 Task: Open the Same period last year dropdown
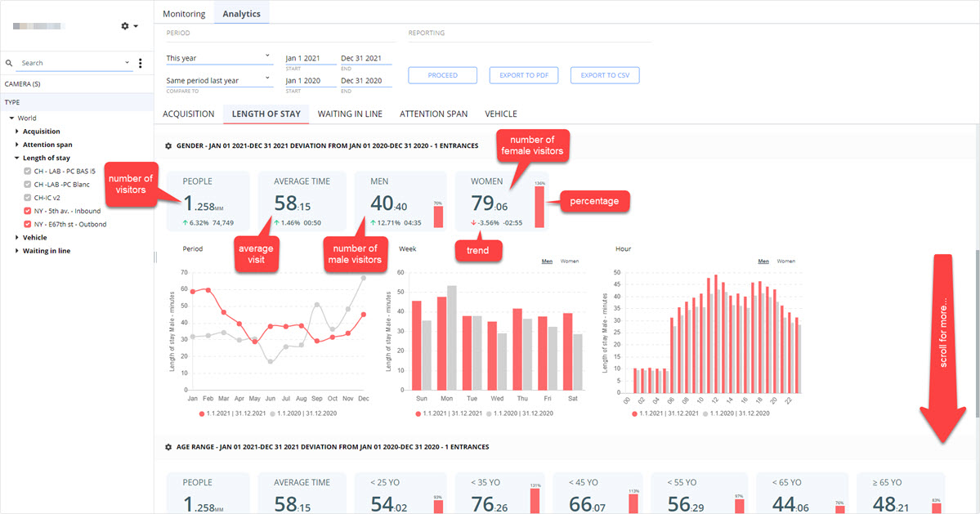point(219,81)
